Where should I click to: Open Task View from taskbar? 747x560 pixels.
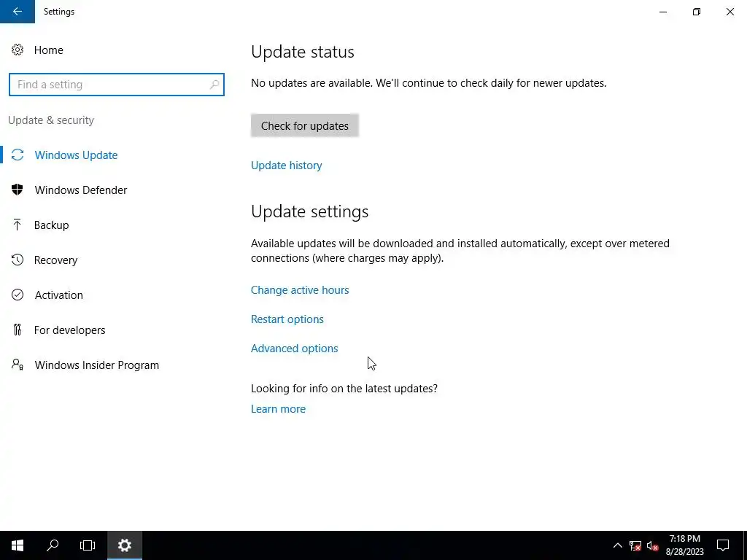(x=88, y=545)
